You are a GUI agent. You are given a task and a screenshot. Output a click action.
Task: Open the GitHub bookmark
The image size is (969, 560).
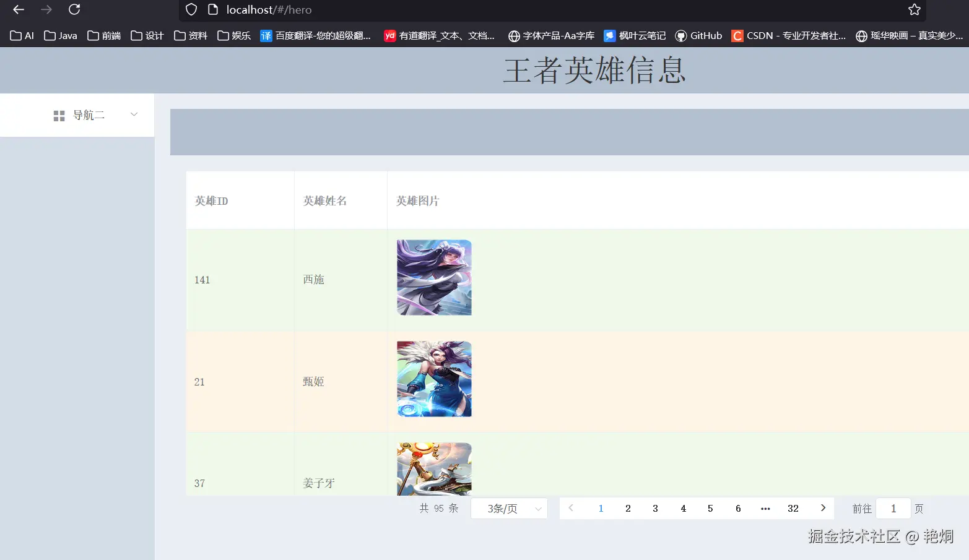pos(699,36)
